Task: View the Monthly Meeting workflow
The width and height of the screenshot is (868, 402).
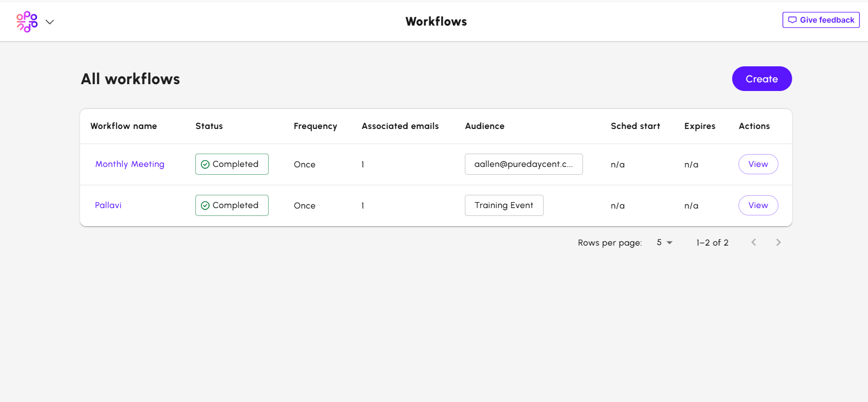Action: (758, 164)
